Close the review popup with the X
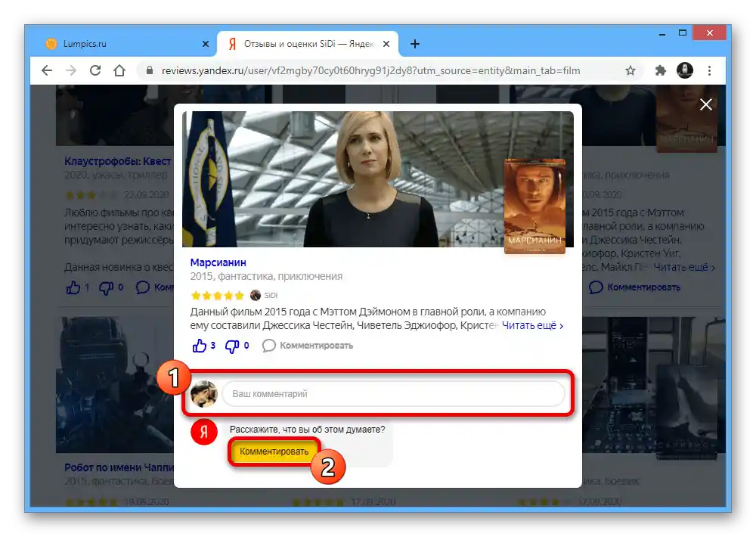Screen dimensions: 756x537 (x=706, y=104)
